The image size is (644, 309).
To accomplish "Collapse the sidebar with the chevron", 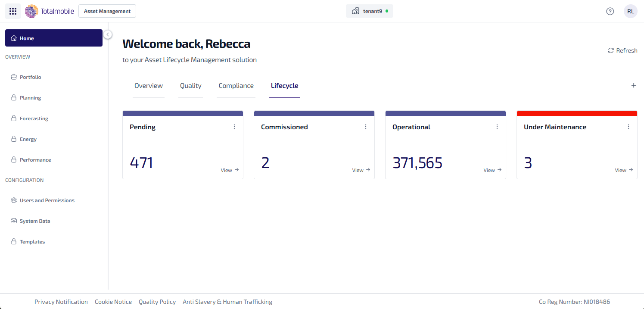I will point(108,34).
